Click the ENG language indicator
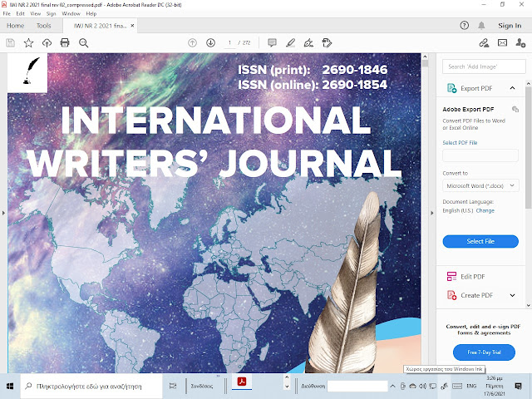This screenshot has width=532, height=399. [x=471, y=386]
